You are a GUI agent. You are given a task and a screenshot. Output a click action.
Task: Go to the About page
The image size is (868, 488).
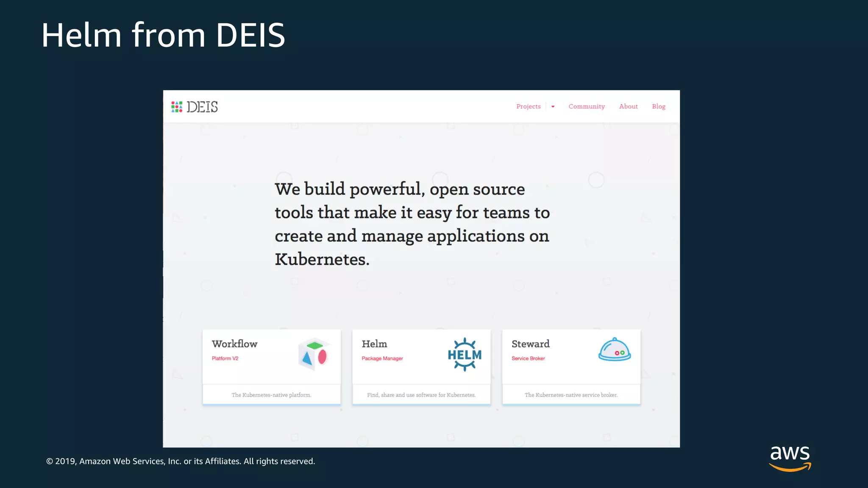[x=628, y=106]
